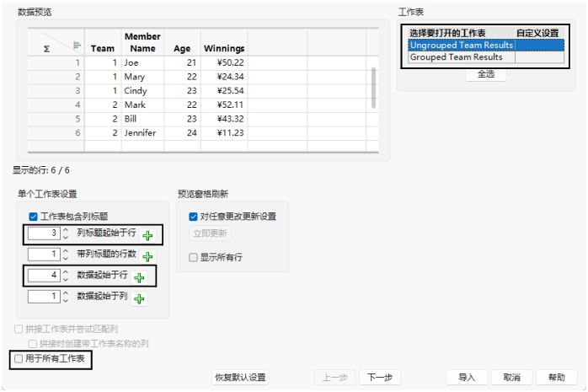
Task: Select cell with name Bill
Action: click(142, 119)
